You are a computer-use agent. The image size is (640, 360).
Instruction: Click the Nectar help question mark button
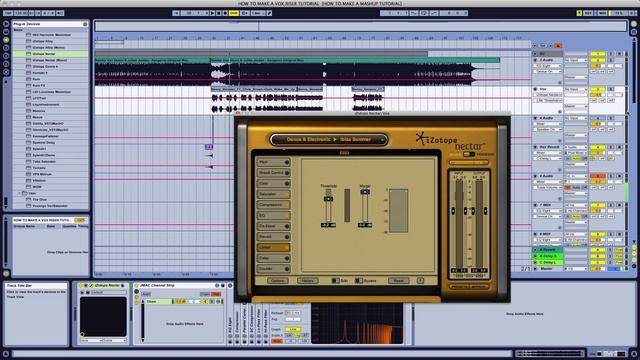tap(420, 280)
